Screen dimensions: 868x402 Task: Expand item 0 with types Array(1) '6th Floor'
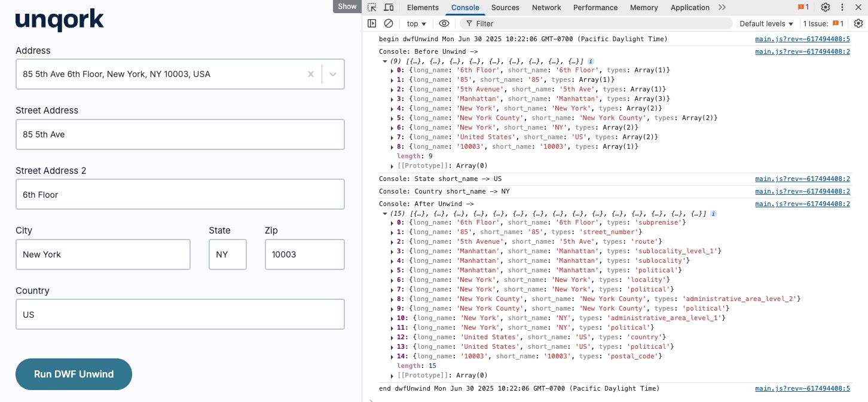pyautogui.click(x=392, y=70)
